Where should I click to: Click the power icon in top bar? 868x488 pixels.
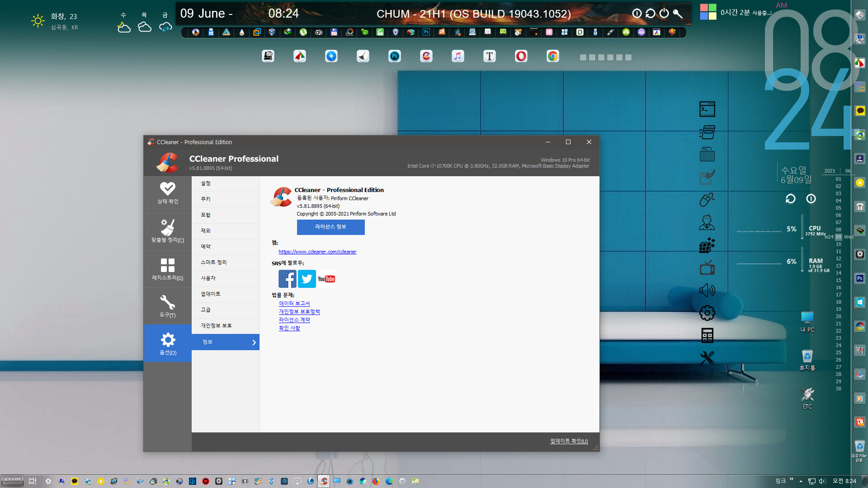coord(664,14)
